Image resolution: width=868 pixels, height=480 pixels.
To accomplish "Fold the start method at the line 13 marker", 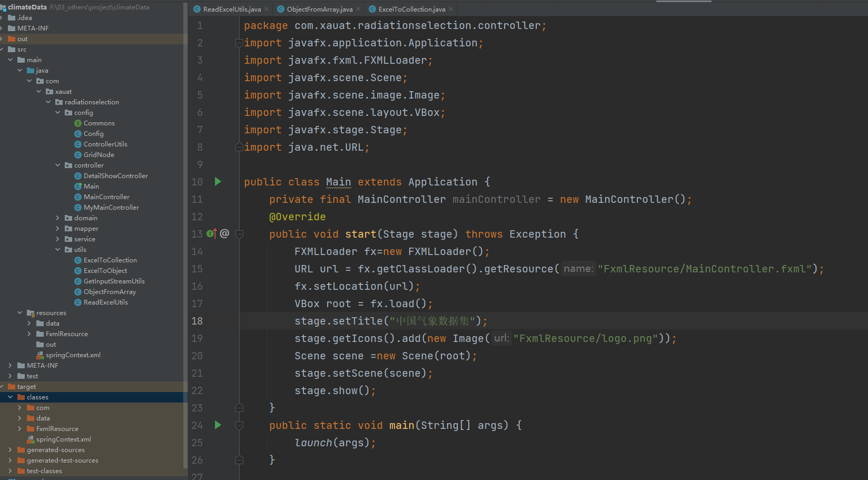I will coord(239,234).
